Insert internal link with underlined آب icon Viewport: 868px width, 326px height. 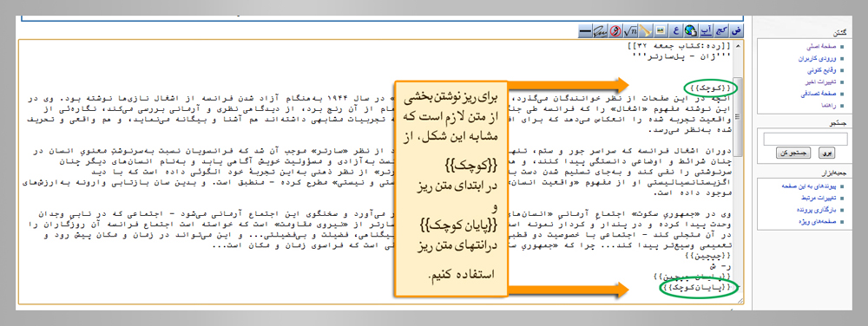point(706,30)
